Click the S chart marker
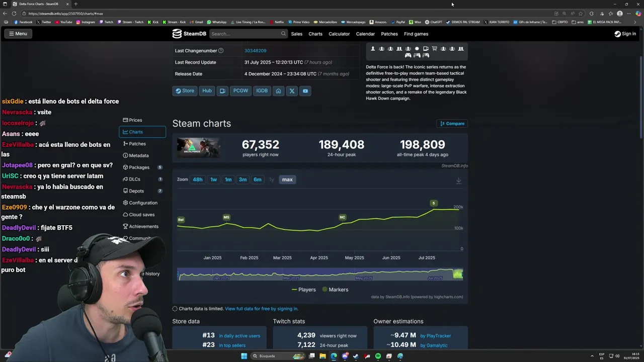644x362 pixels. pos(434,203)
